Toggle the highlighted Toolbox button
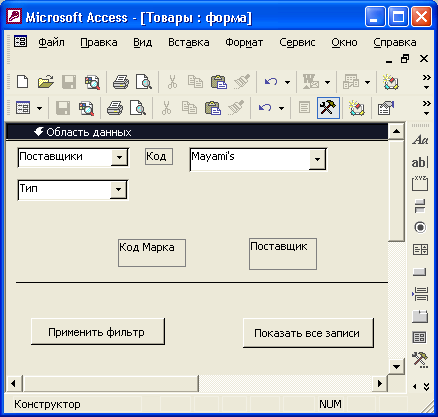The image size is (438, 417). pos(328,108)
